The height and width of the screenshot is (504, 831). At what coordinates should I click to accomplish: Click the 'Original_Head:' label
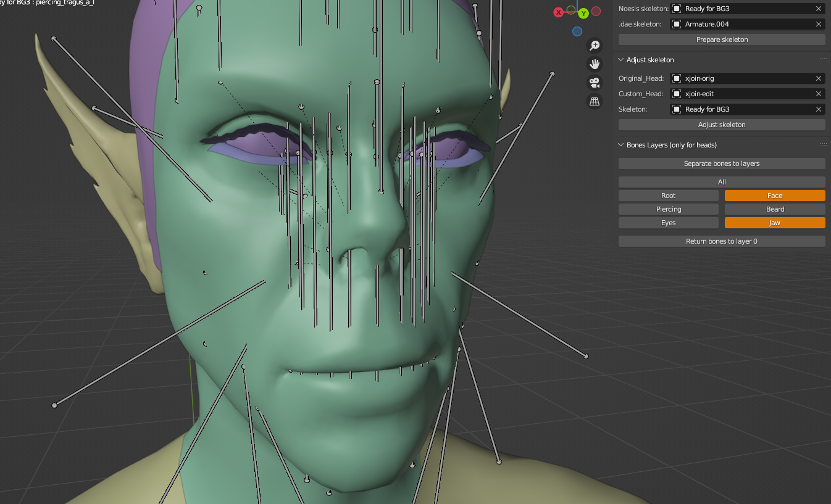641,78
